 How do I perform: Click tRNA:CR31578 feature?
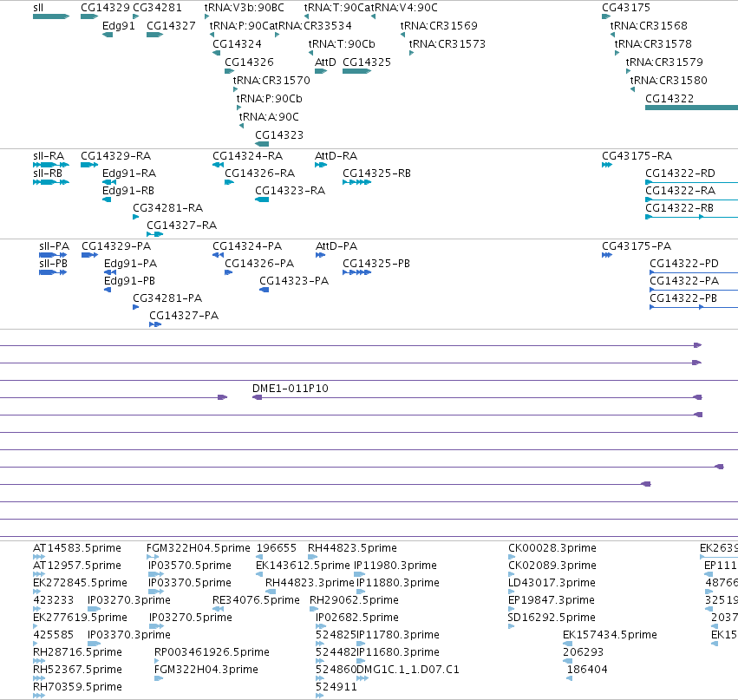pos(617,53)
